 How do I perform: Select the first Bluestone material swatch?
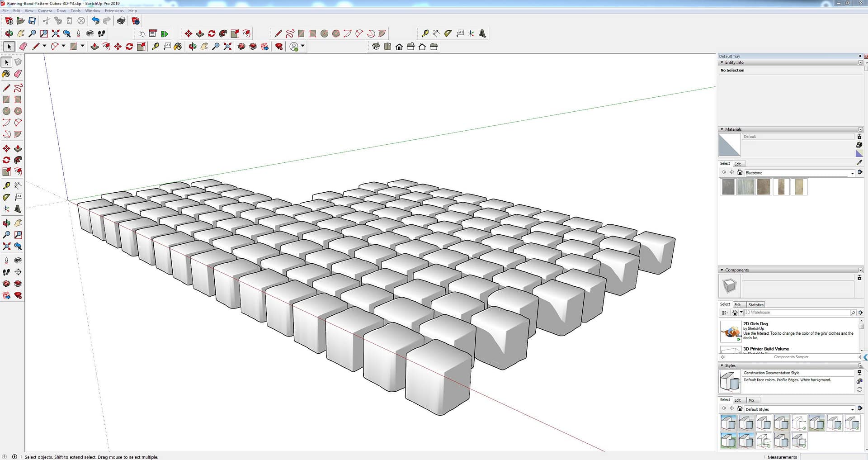[x=728, y=187]
